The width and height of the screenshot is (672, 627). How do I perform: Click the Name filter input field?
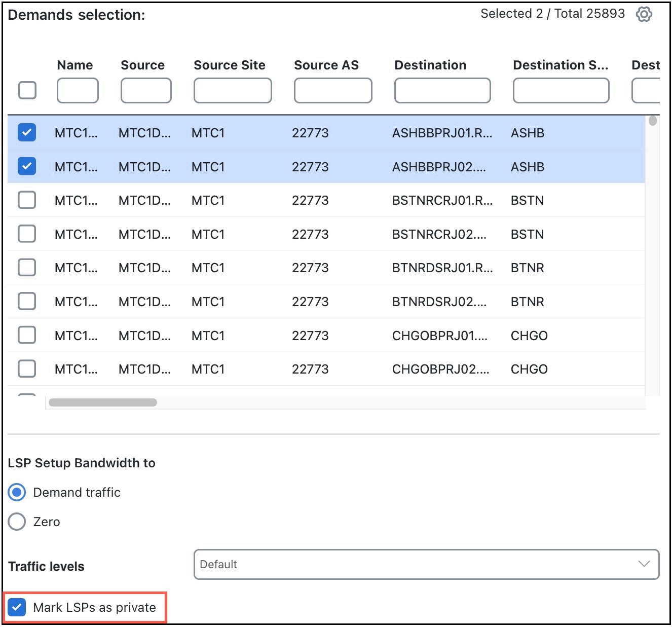pyautogui.click(x=78, y=90)
